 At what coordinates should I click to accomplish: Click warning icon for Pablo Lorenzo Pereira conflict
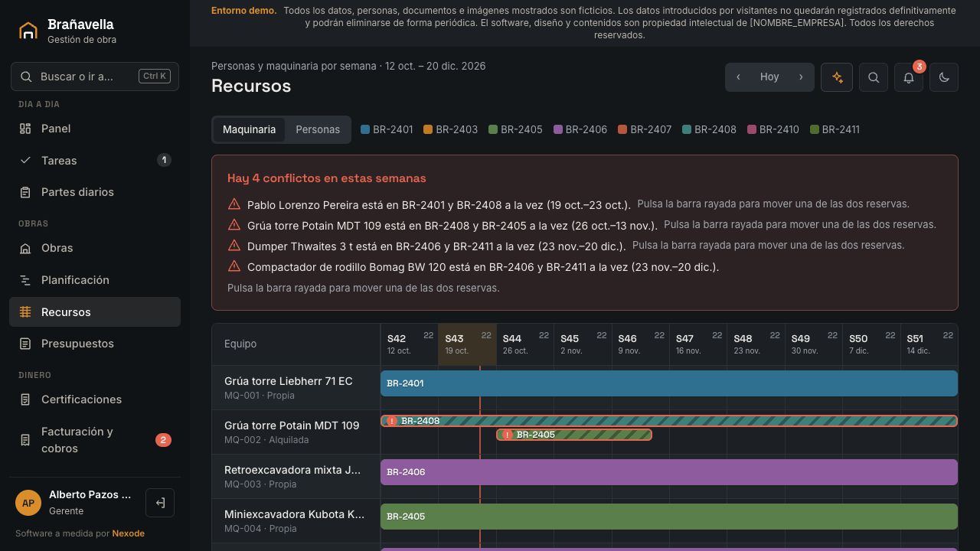[234, 204]
